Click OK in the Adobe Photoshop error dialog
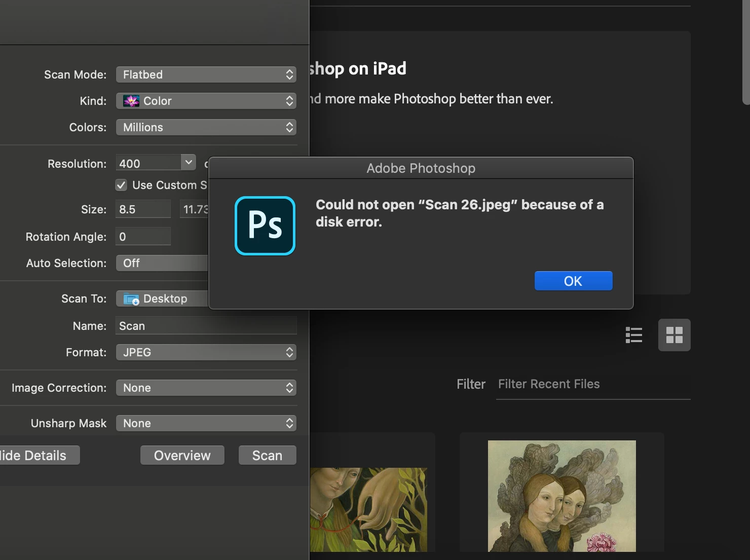Screen dimensions: 750x560 point(573,281)
